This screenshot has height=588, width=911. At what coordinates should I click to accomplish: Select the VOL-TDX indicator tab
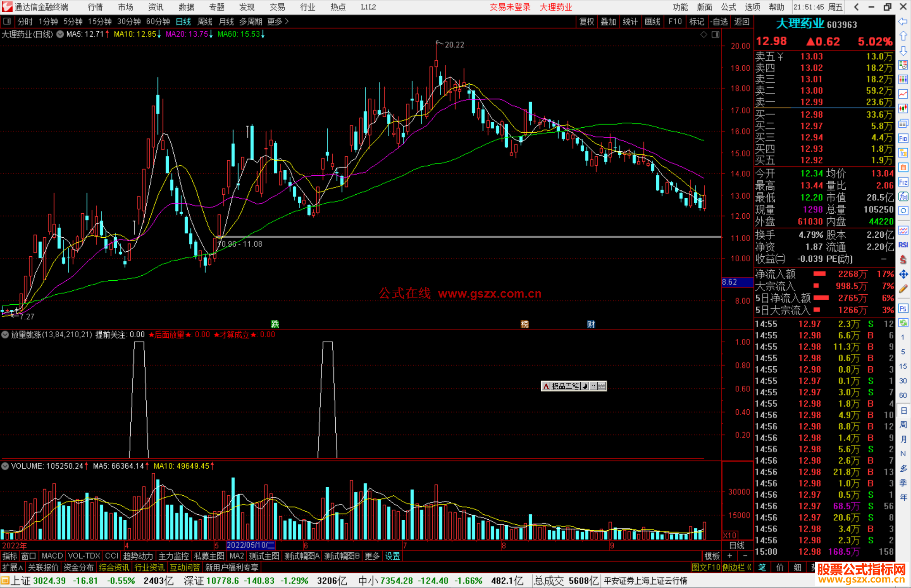point(84,556)
